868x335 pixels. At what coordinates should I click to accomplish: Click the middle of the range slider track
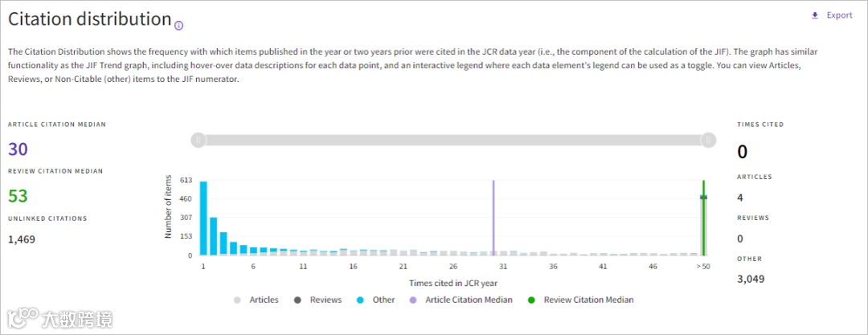coord(452,140)
